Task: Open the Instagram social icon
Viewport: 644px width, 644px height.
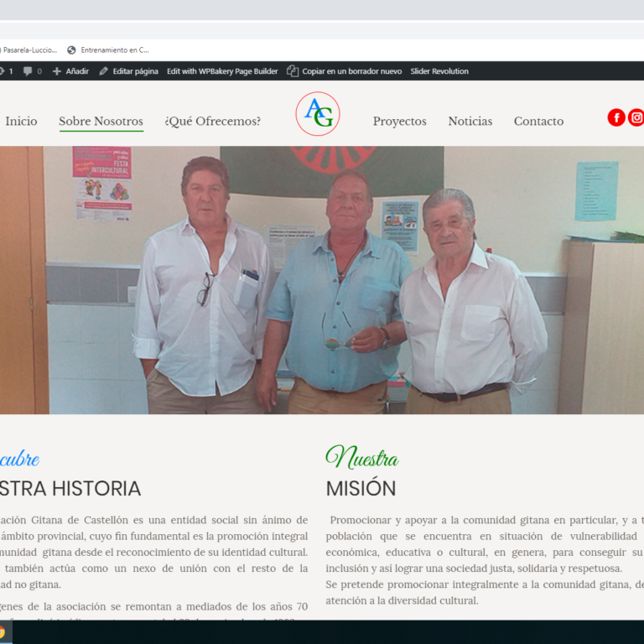Action: (636, 117)
